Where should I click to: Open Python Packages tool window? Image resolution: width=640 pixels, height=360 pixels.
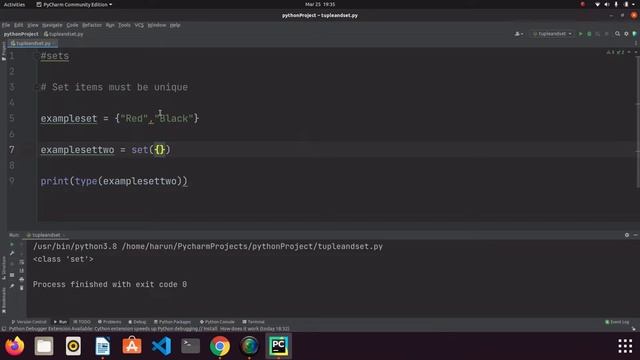tap(172, 322)
